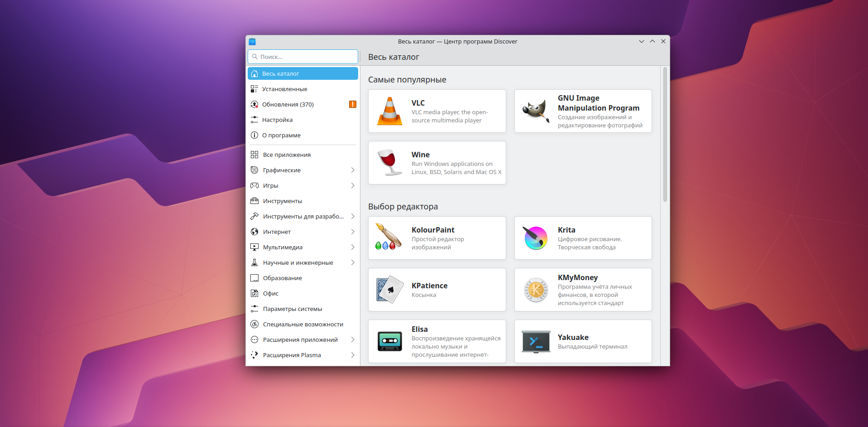The height and width of the screenshot is (427, 868).
Task: Click the Krita colorful icon
Action: pos(536,238)
